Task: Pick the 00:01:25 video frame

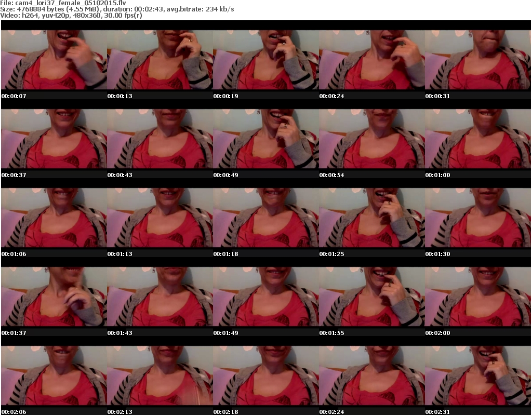Action: point(372,218)
